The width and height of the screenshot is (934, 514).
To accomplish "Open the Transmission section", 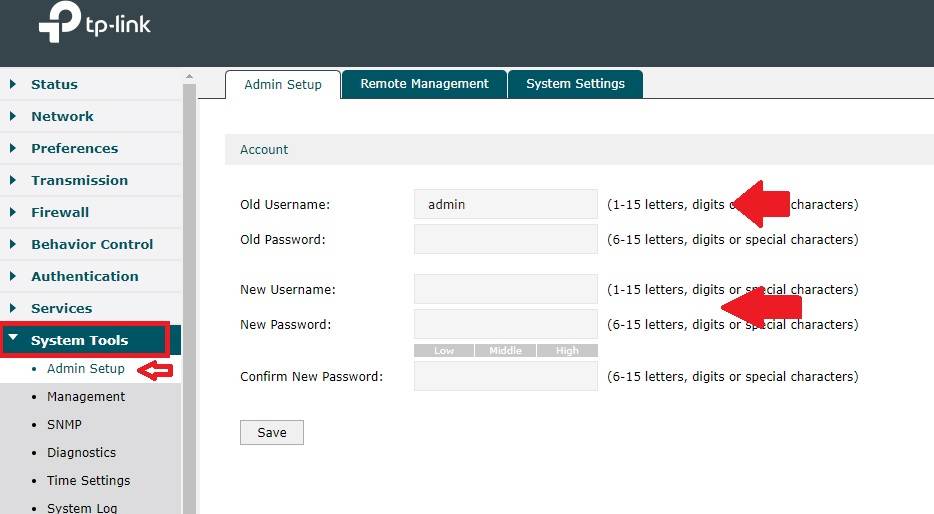I will 79,180.
